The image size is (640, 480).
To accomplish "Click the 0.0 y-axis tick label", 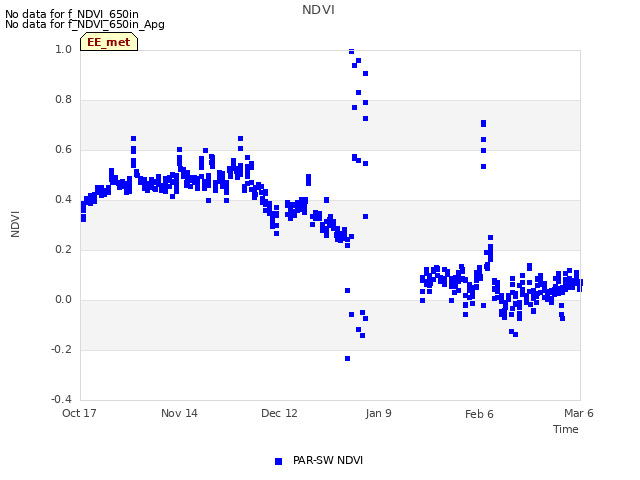I will pyautogui.click(x=63, y=300).
